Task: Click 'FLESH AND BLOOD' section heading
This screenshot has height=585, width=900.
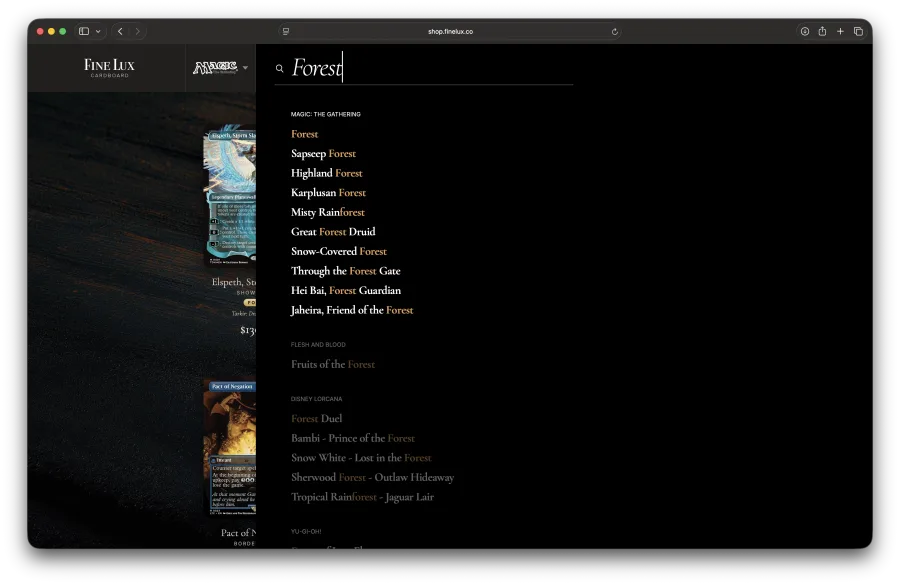Action: click(318, 344)
